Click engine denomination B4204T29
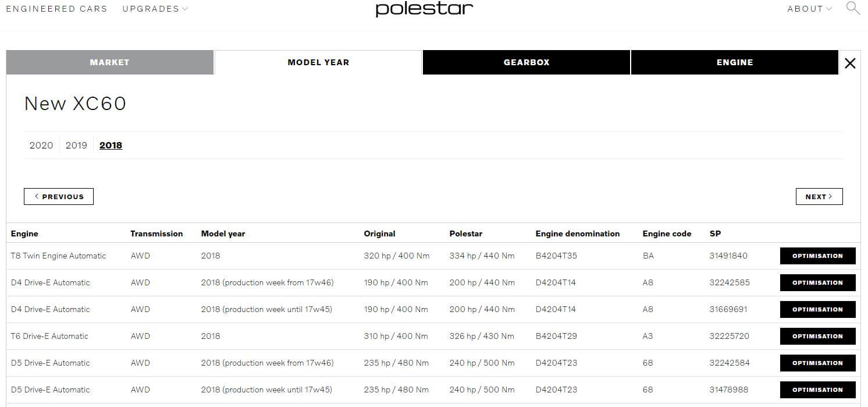 pos(557,336)
